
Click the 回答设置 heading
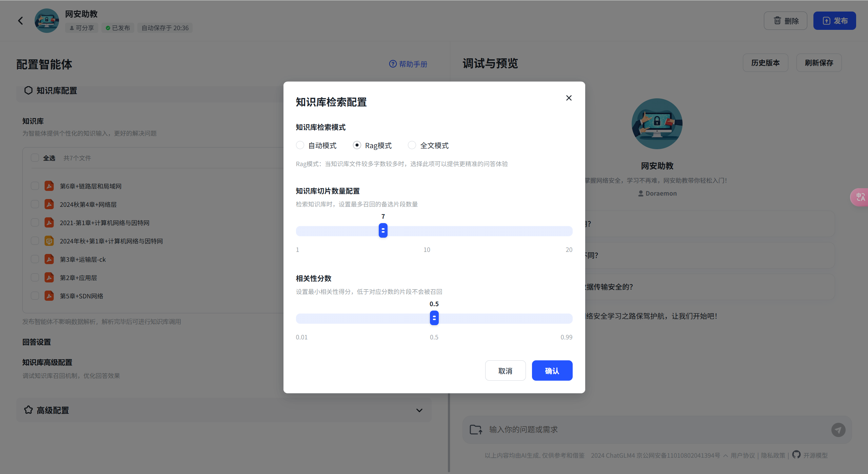37,342
